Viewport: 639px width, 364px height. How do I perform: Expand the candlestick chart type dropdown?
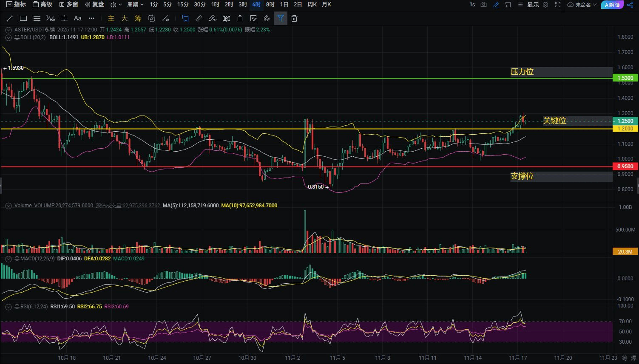click(x=116, y=5)
